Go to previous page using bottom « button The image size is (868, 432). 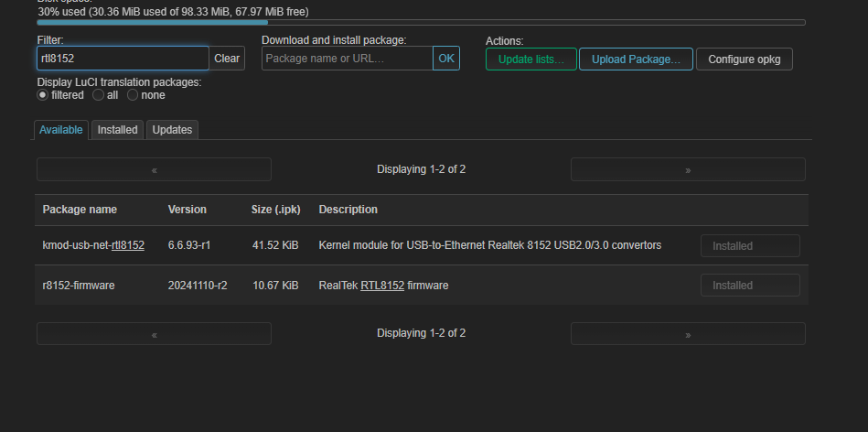(x=154, y=334)
